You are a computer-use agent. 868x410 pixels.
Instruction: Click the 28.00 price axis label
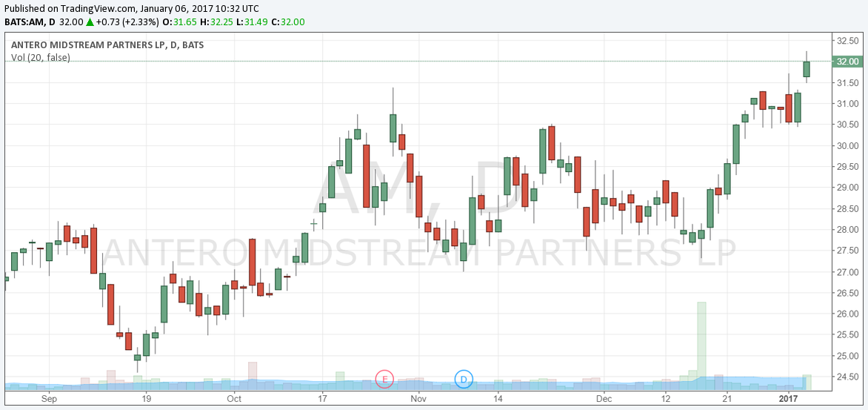(847, 230)
